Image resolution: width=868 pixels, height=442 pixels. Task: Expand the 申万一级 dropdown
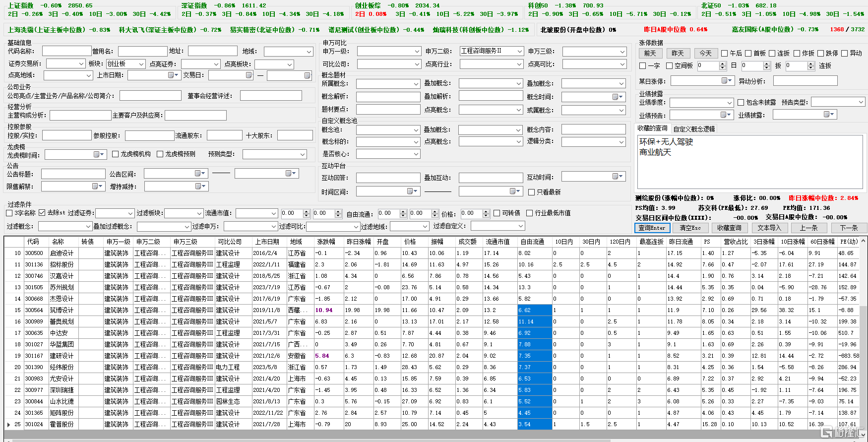(x=389, y=51)
